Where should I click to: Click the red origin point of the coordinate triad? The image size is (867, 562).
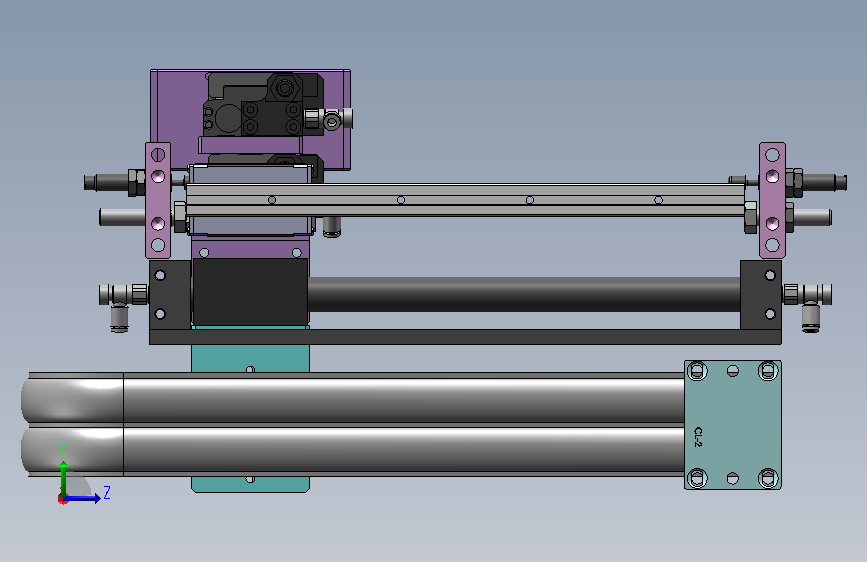[62, 499]
